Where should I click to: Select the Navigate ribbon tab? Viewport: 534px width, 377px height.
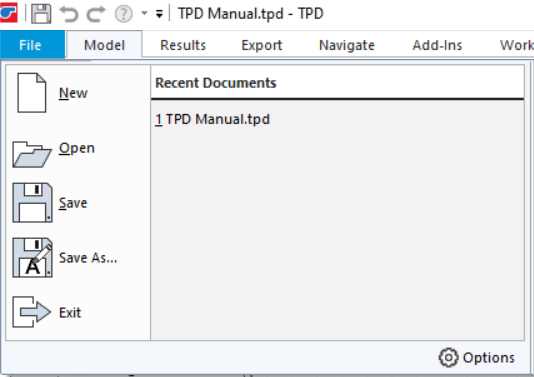pos(347,45)
